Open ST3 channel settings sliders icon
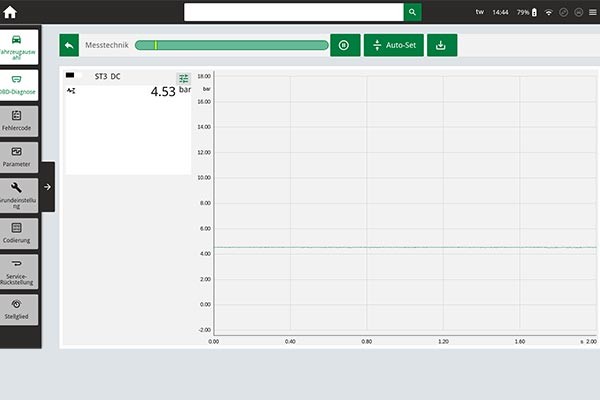Image resolution: width=600 pixels, height=400 pixels. [184, 78]
